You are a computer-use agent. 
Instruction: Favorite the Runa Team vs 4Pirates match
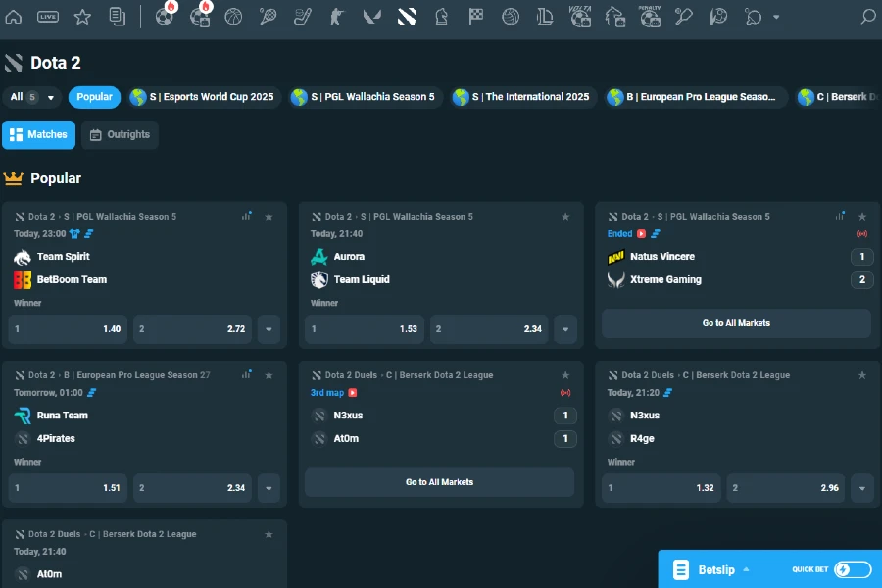point(268,374)
